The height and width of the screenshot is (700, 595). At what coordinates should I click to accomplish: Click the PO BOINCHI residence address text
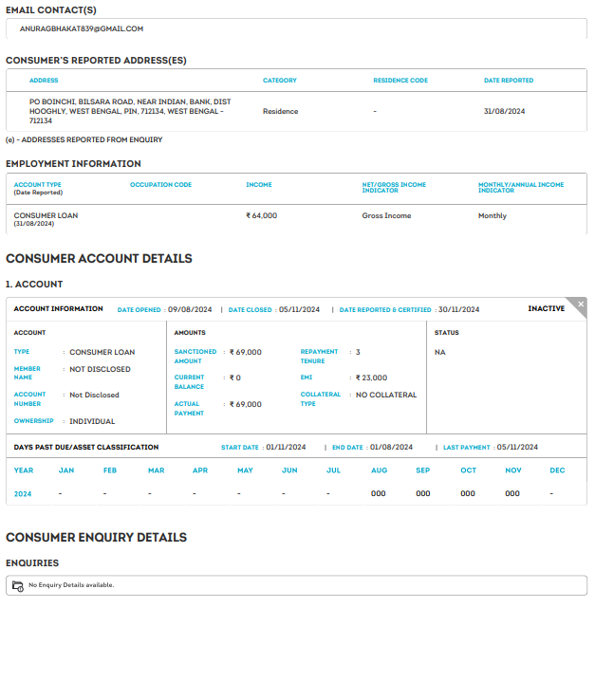tap(130, 111)
